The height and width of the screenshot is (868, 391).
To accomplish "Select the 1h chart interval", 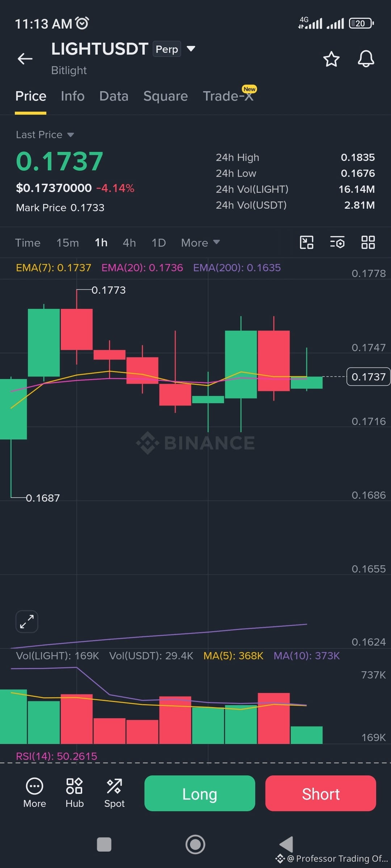I will (x=101, y=243).
